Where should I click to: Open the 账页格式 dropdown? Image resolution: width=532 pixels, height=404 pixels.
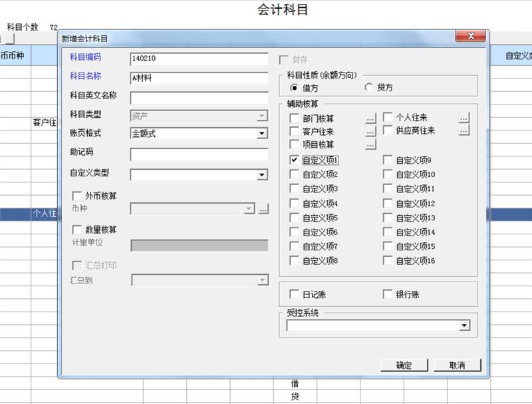[x=262, y=134]
